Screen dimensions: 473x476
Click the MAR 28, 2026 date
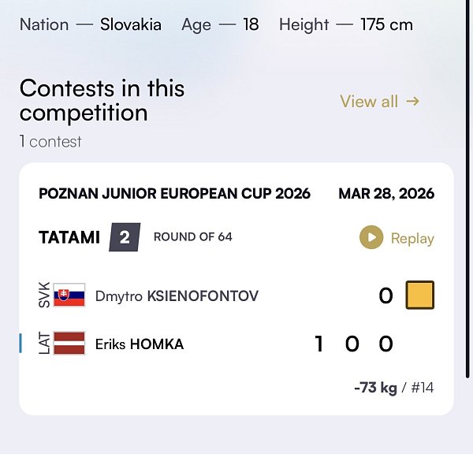(386, 194)
